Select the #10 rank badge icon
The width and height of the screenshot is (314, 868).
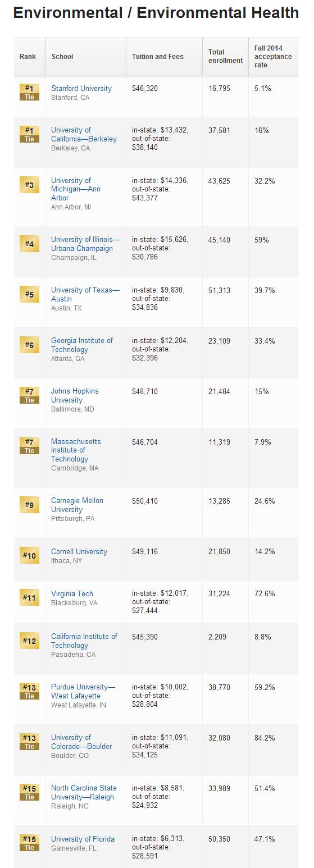(30, 556)
